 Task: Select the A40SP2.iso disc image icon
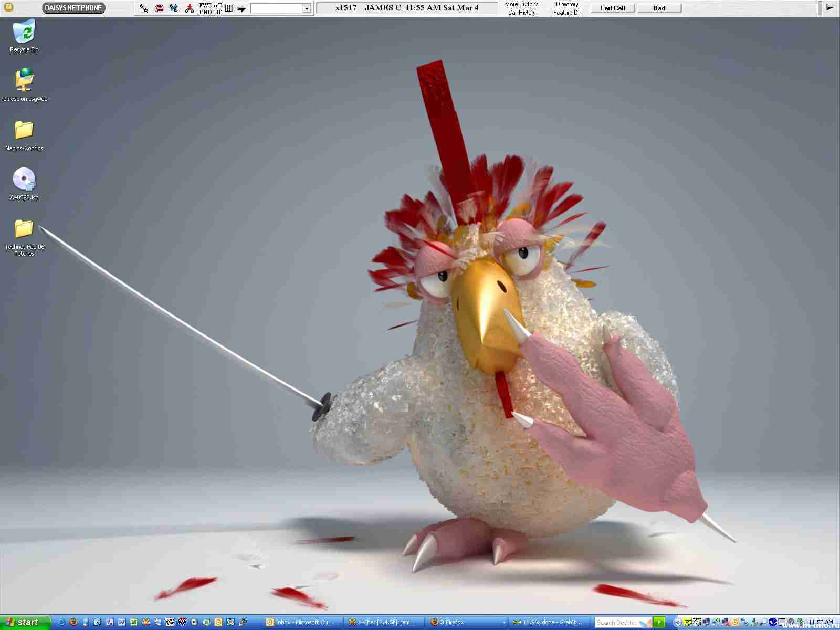coord(24,184)
